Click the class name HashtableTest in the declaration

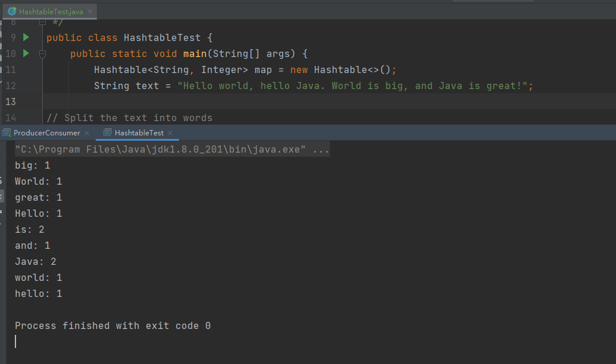(162, 37)
